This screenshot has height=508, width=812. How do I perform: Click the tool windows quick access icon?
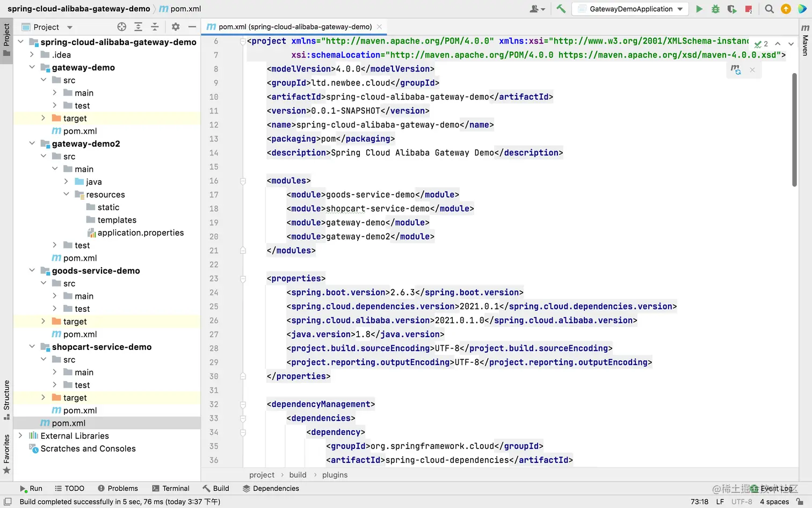click(x=8, y=502)
